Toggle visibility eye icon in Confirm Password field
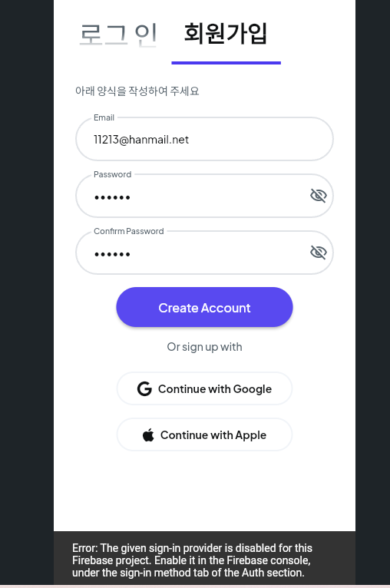This screenshot has width=390, height=588. pyautogui.click(x=319, y=252)
